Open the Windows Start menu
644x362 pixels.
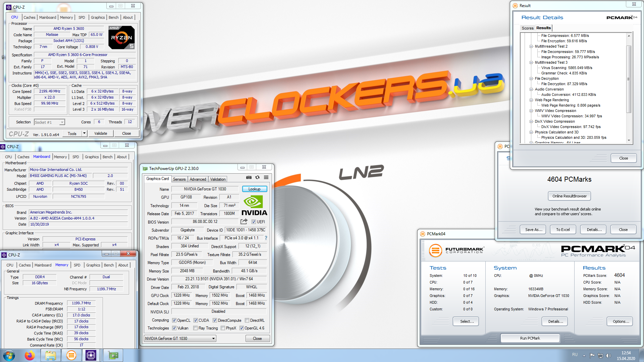point(9,355)
